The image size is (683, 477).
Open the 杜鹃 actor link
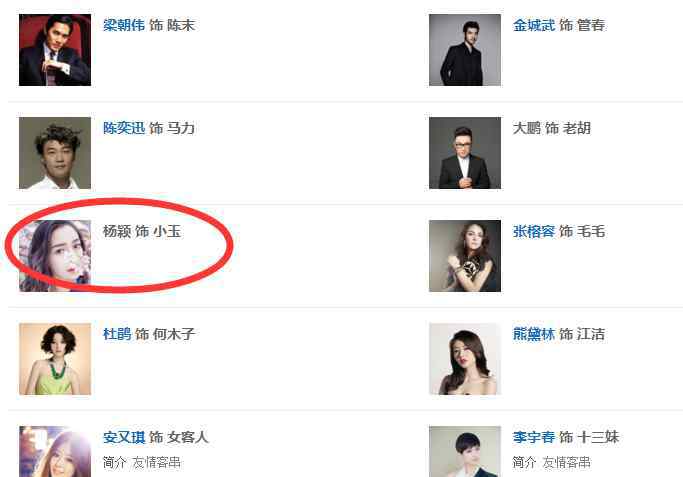point(117,334)
